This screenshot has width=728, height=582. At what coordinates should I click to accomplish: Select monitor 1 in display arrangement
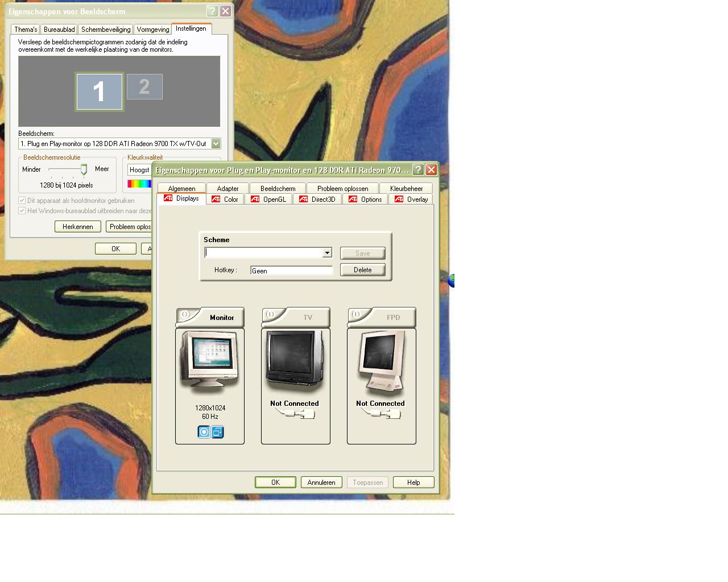point(99,92)
